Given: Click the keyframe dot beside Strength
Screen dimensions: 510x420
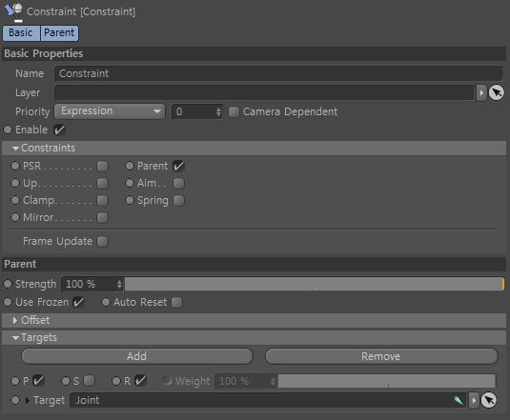Looking at the screenshot, I should [8, 284].
